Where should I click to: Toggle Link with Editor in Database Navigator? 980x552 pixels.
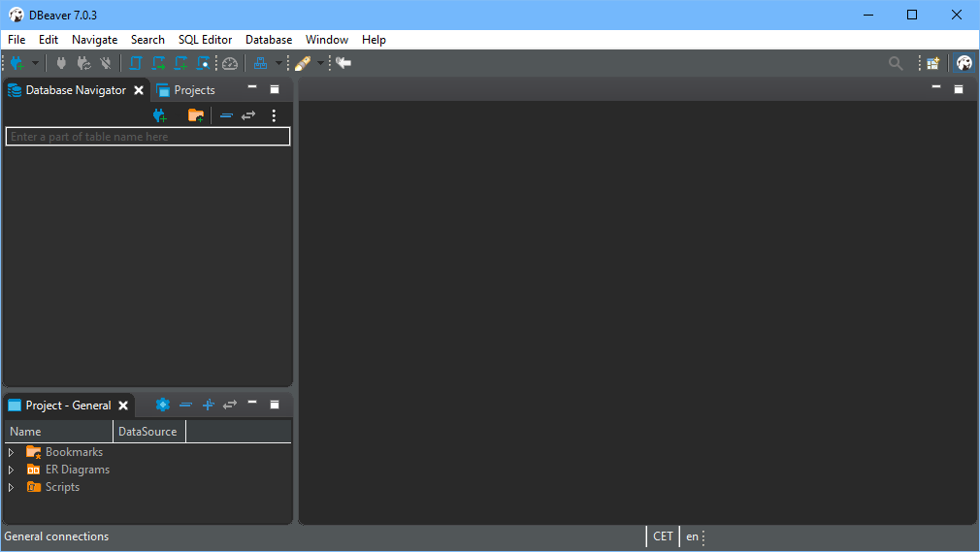248,115
